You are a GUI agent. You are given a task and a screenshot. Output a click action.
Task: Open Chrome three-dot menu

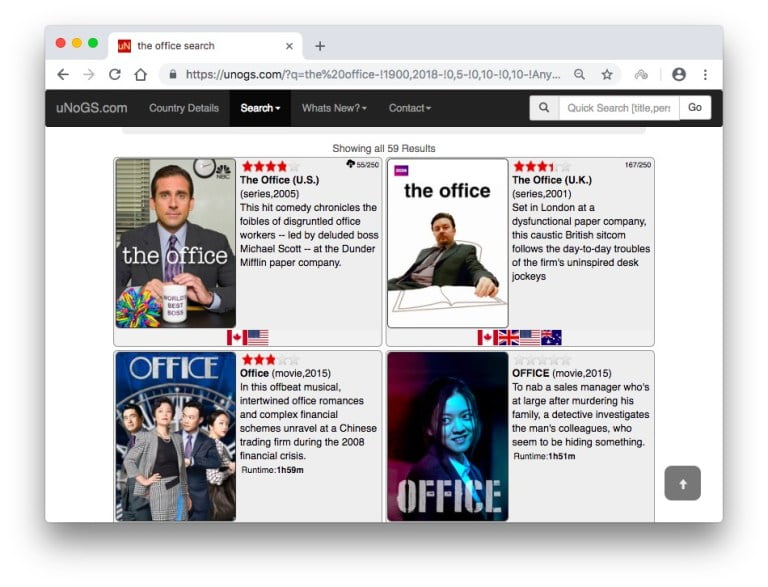click(x=705, y=75)
